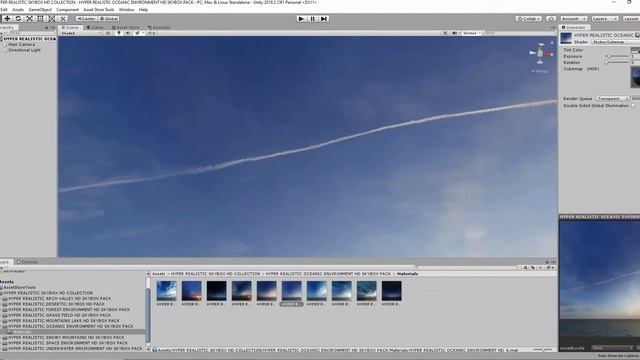Select the Move tool in toolbar
Viewport: 640px width, 360px height.
7,18
